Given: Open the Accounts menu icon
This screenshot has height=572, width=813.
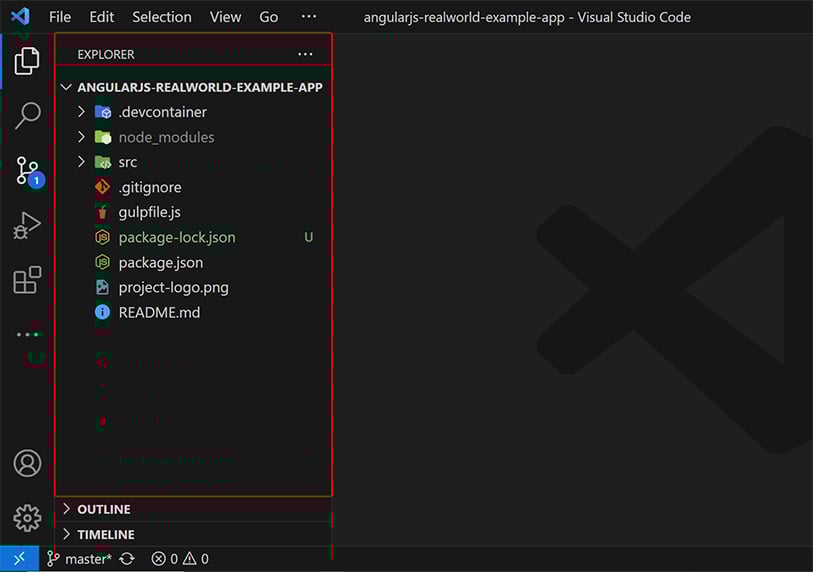Looking at the screenshot, I should coord(27,463).
